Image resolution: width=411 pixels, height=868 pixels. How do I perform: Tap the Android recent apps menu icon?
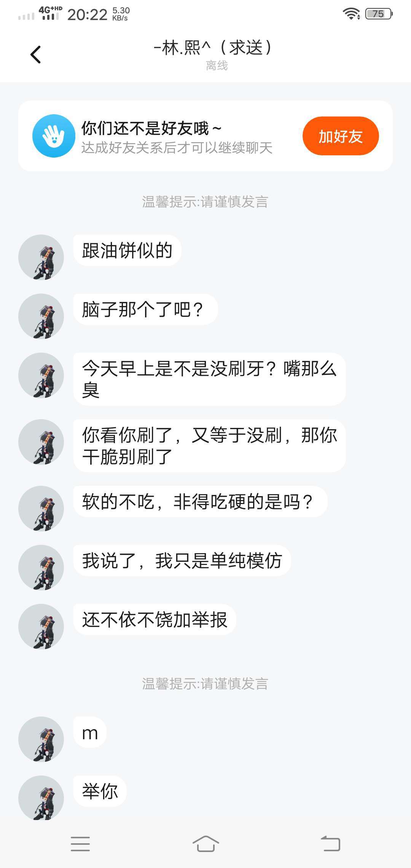[x=80, y=844]
